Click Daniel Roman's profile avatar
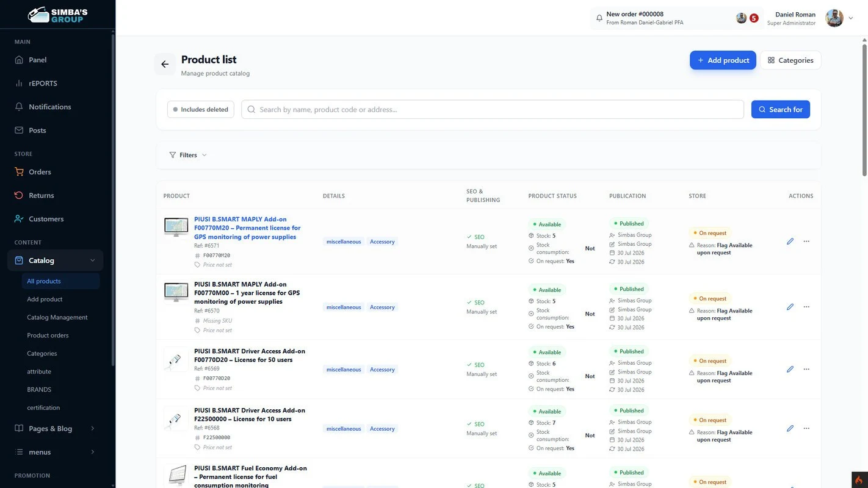This screenshot has width=868, height=488. (834, 18)
